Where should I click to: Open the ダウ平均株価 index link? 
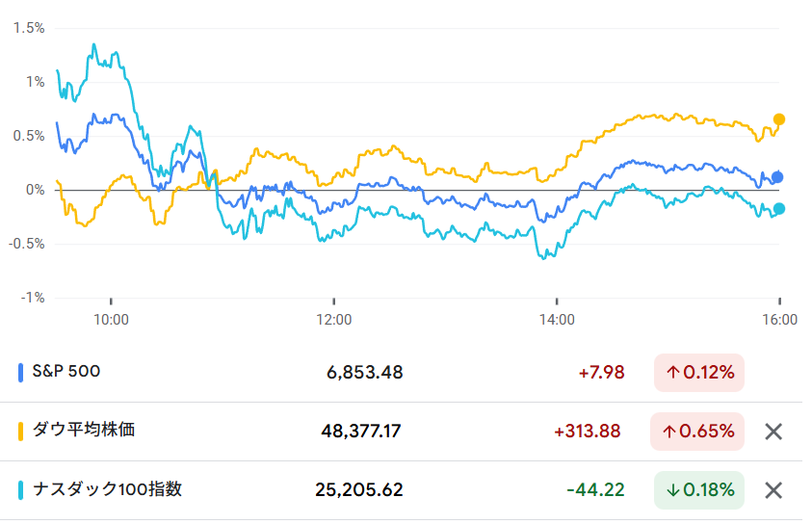(x=84, y=430)
